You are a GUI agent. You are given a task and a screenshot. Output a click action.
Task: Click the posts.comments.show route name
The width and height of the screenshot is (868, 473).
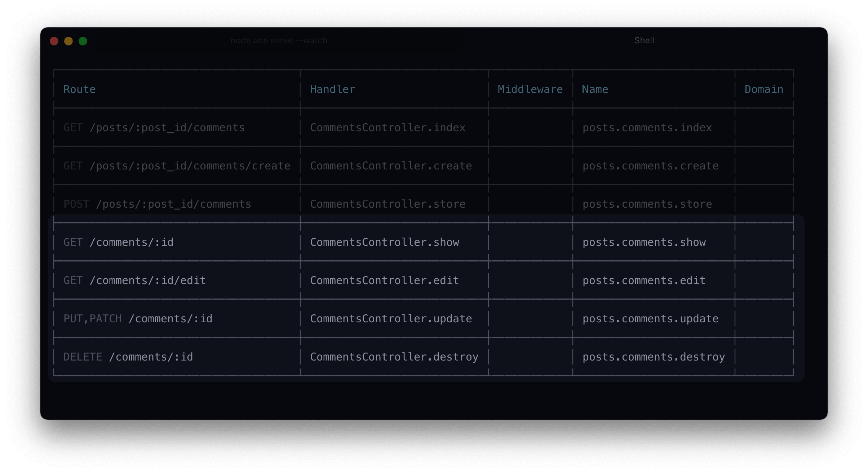click(x=644, y=242)
